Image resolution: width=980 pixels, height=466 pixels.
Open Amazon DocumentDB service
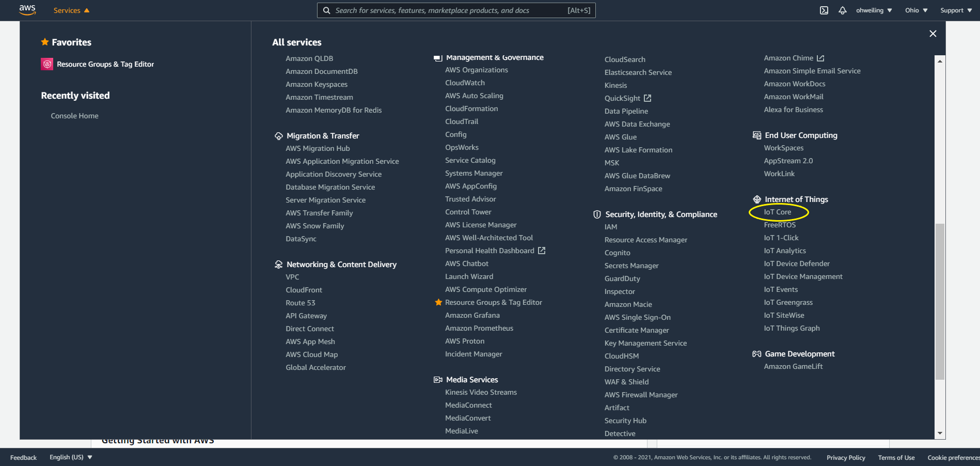tap(322, 71)
